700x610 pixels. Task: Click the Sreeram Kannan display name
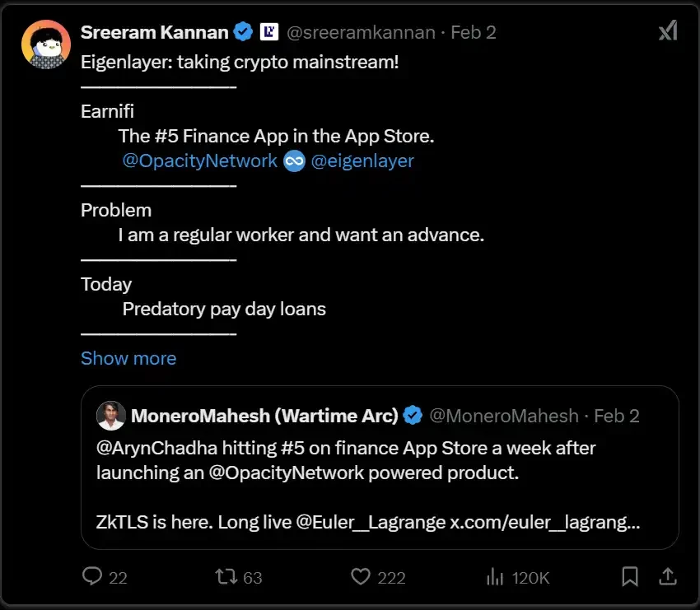(155, 32)
